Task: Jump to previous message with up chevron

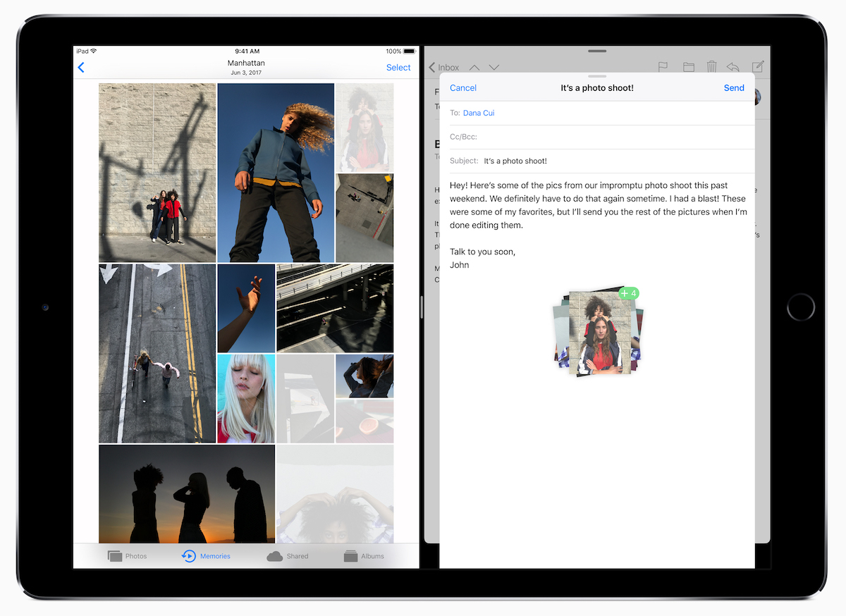Action: (474, 67)
